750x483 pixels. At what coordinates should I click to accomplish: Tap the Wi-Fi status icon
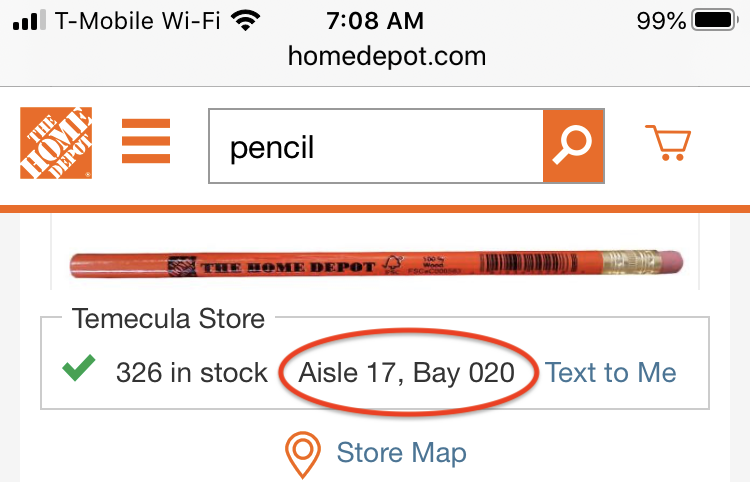tap(245, 21)
